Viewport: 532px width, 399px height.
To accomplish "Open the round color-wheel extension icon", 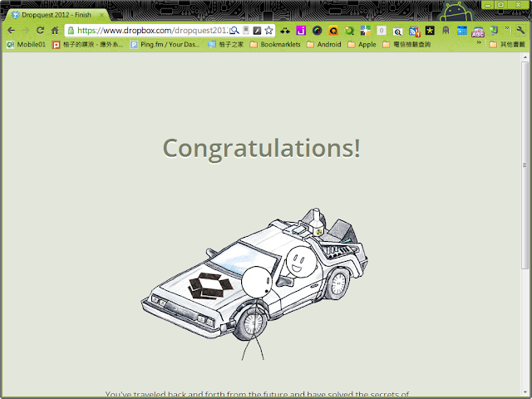I will coord(318,31).
